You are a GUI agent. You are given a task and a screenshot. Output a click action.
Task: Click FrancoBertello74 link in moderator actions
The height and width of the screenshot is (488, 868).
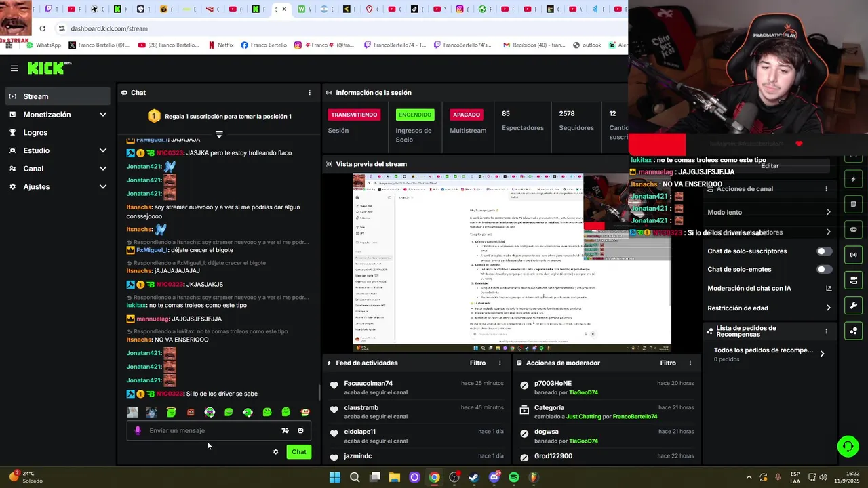635,417
